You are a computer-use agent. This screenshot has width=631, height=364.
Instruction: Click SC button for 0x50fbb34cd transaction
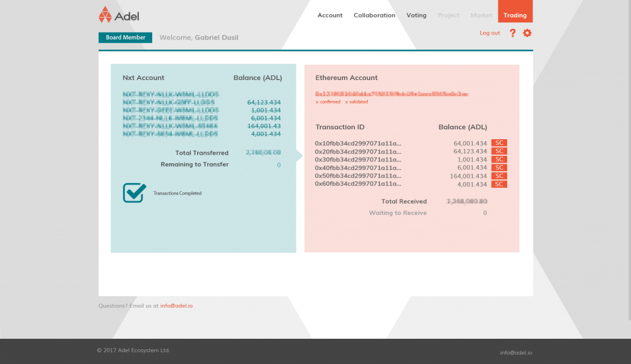499,176
